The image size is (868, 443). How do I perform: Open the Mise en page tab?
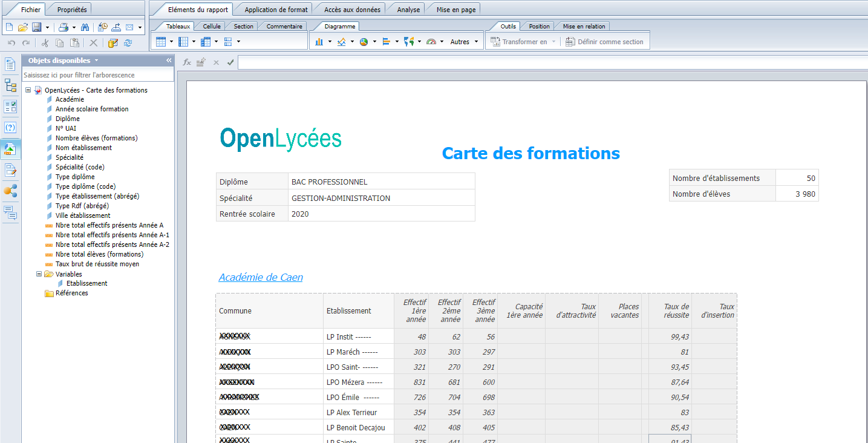pos(455,10)
